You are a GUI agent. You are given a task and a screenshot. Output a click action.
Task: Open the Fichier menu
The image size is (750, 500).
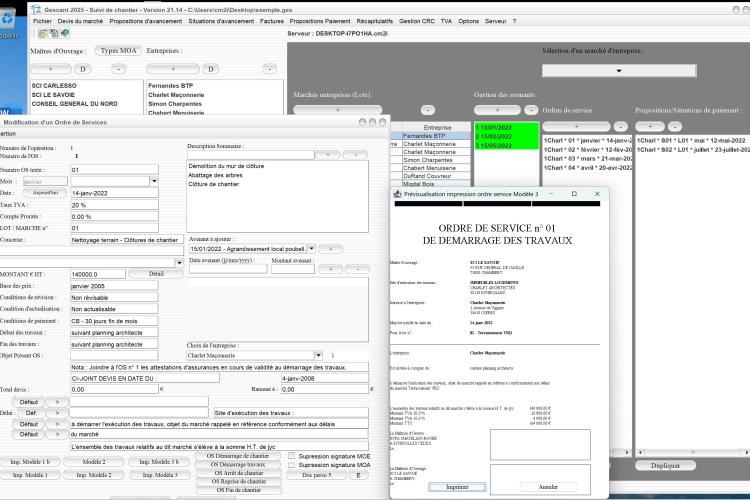click(x=42, y=21)
